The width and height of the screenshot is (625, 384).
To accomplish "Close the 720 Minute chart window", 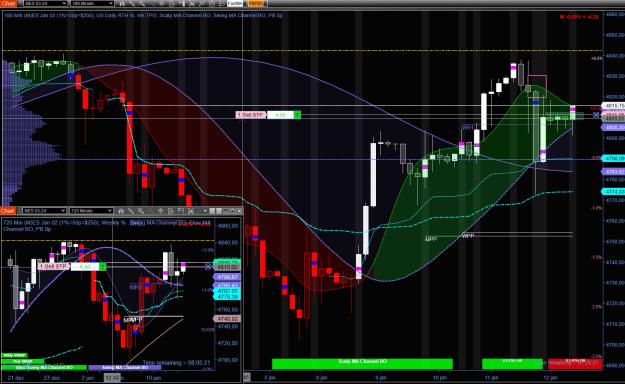I will coord(240,211).
